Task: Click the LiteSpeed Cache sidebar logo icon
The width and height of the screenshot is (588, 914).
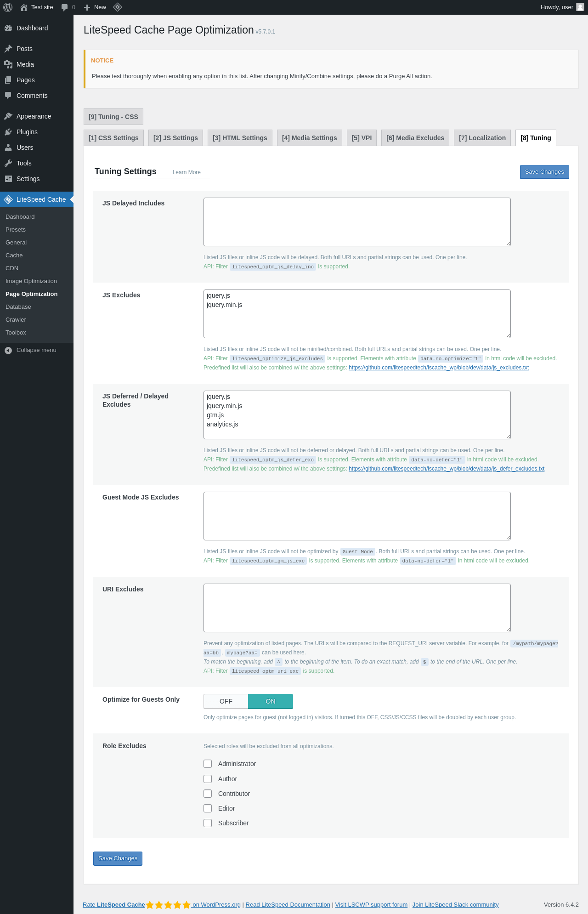Action: [x=8, y=199]
